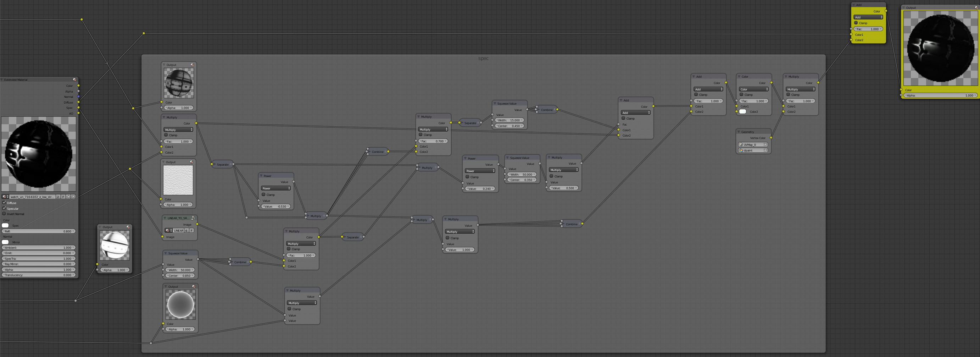Open blend type dropdown on yellow Add node
The height and width of the screenshot is (357, 980).
(868, 17)
